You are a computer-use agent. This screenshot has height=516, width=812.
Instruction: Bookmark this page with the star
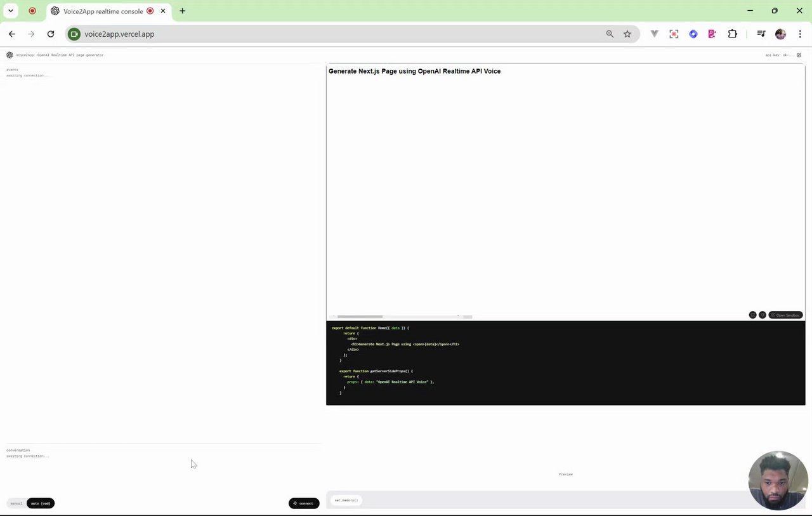[627, 34]
